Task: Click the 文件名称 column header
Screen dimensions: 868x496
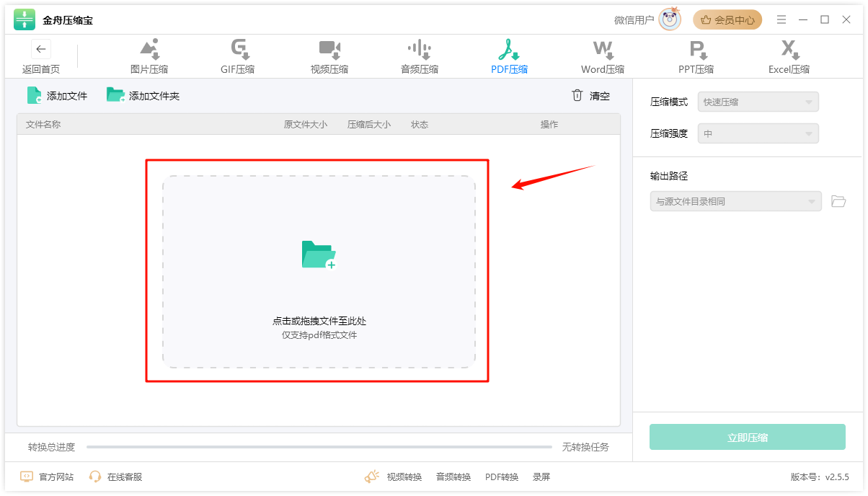Action: point(43,125)
